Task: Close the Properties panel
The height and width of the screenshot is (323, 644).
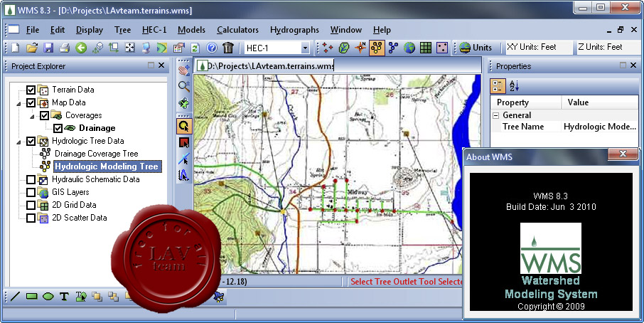Action: [633, 65]
